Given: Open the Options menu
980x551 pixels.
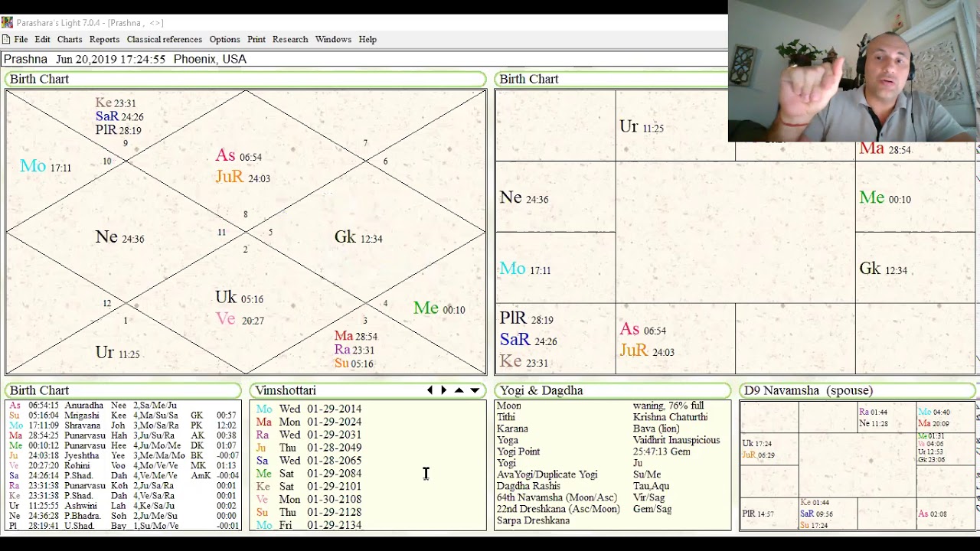Looking at the screenshot, I should 224,39.
